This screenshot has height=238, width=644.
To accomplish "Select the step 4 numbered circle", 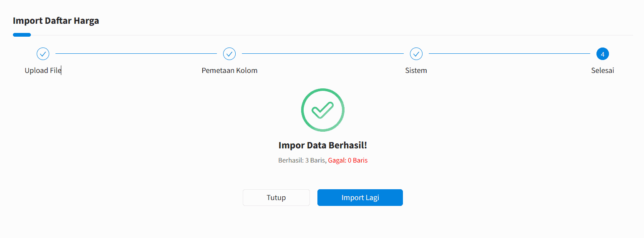I will pyautogui.click(x=603, y=54).
